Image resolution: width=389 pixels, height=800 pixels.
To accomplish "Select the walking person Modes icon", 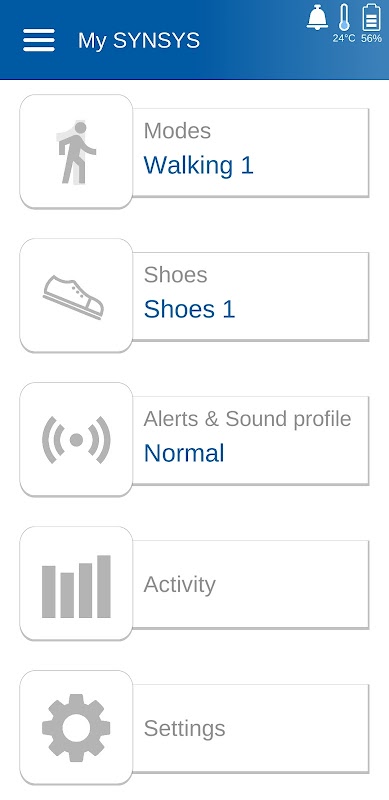I will tap(76, 152).
